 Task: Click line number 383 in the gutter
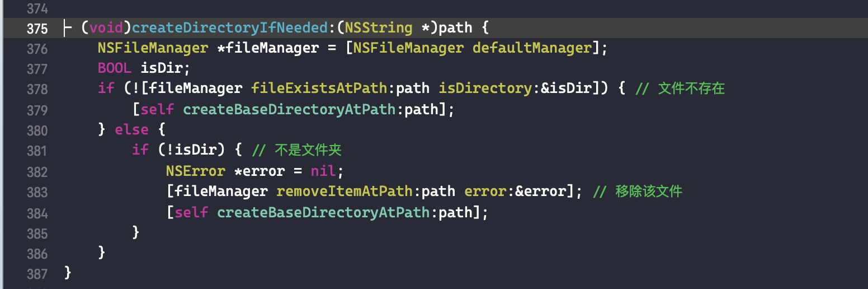click(37, 192)
